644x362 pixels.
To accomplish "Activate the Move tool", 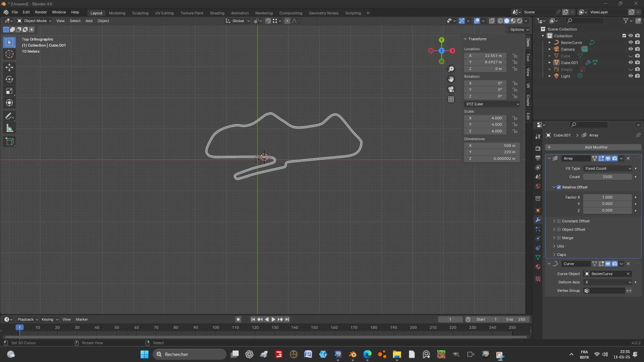I will 9,67.
